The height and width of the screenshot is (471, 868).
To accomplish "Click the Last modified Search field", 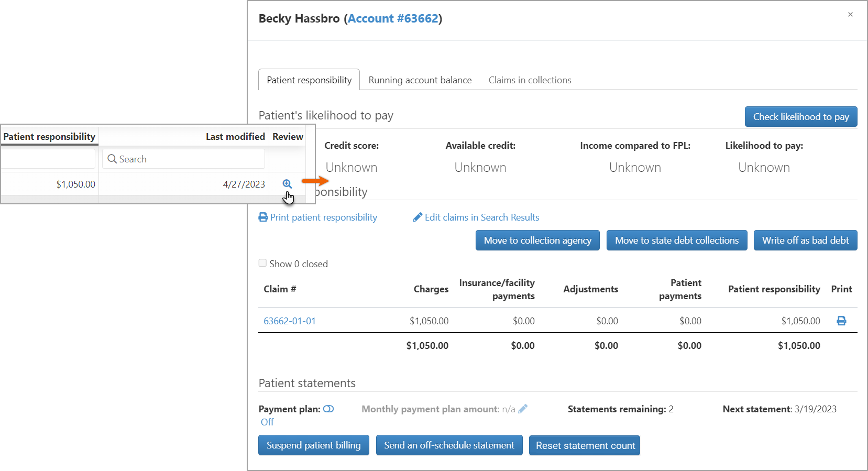I will pyautogui.click(x=183, y=159).
